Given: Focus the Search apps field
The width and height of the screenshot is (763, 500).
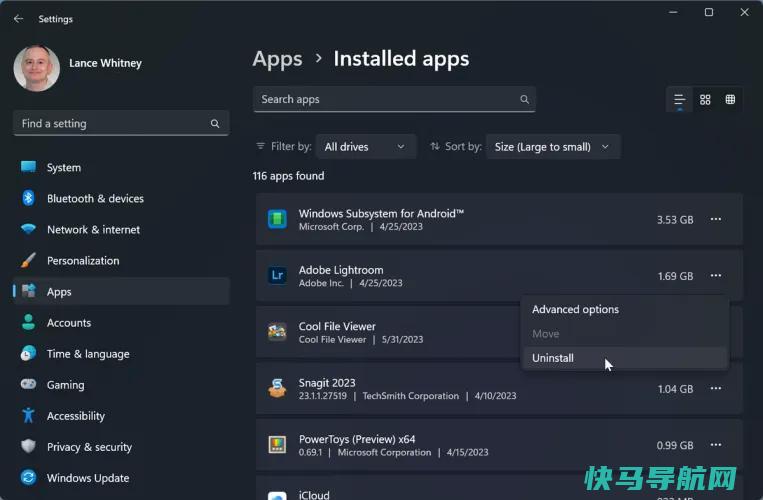Looking at the screenshot, I should coord(394,99).
